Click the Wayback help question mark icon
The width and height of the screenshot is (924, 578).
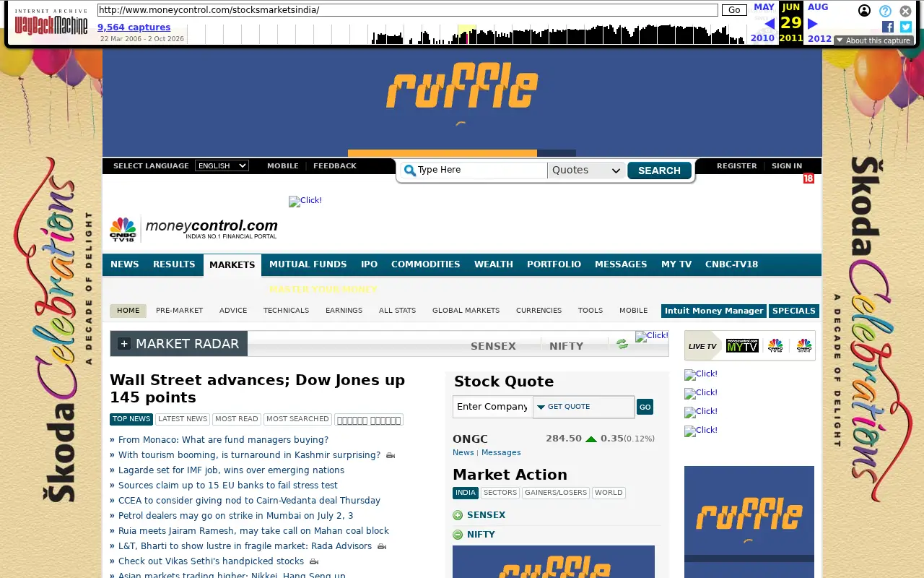(x=885, y=11)
